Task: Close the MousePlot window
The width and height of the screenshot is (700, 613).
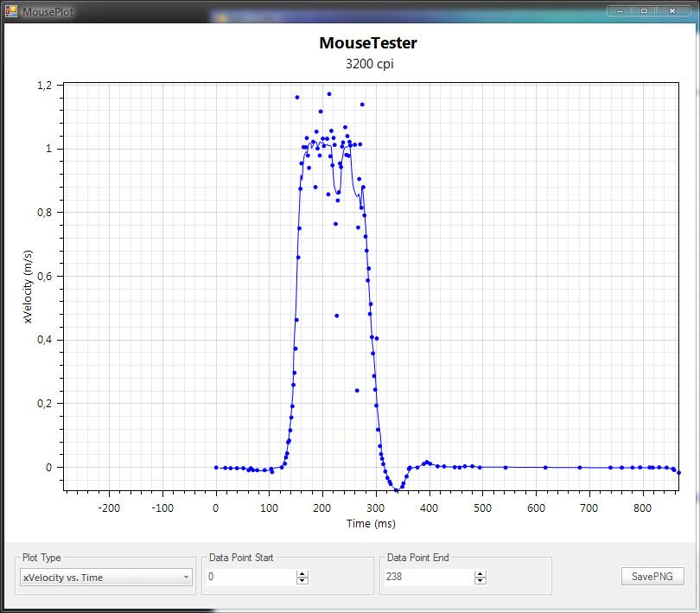Action: click(x=671, y=10)
